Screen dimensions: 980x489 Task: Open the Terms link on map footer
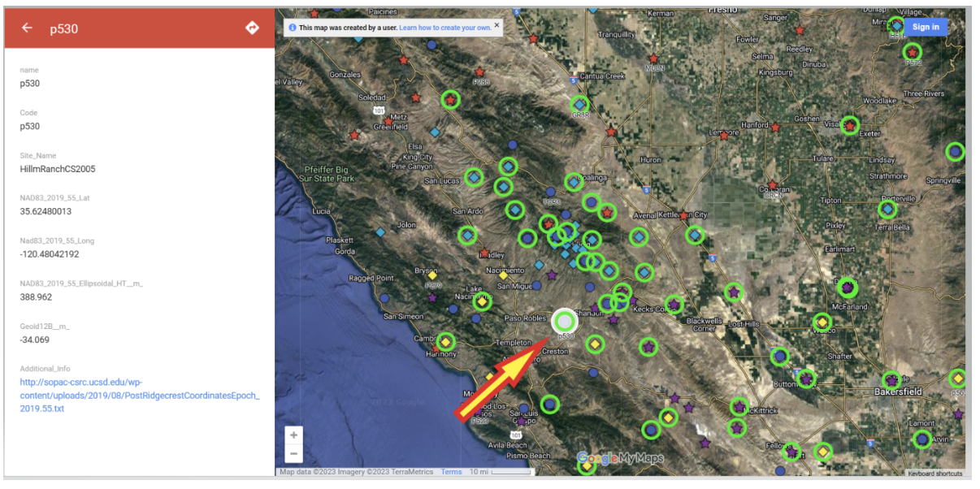pos(451,472)
